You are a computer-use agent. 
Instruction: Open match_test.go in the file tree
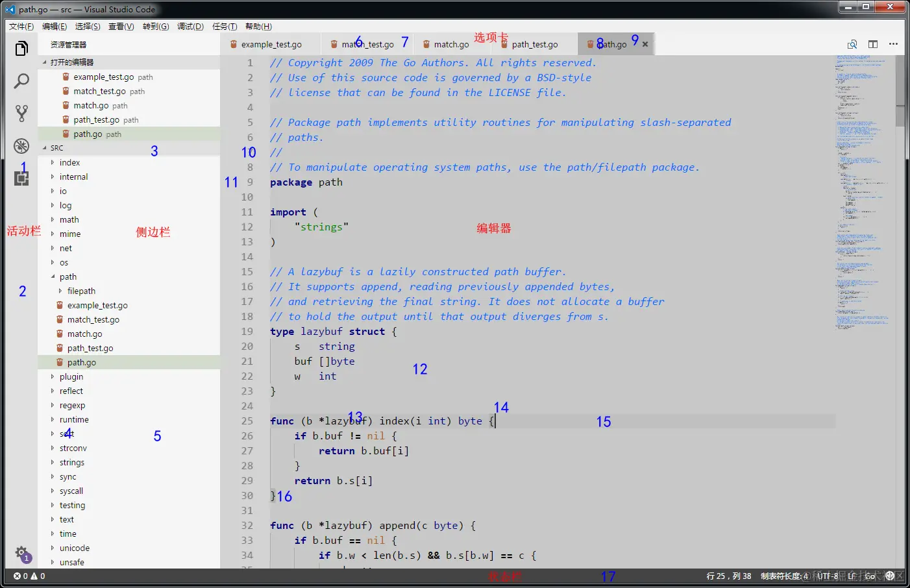(x=93, y=319)
